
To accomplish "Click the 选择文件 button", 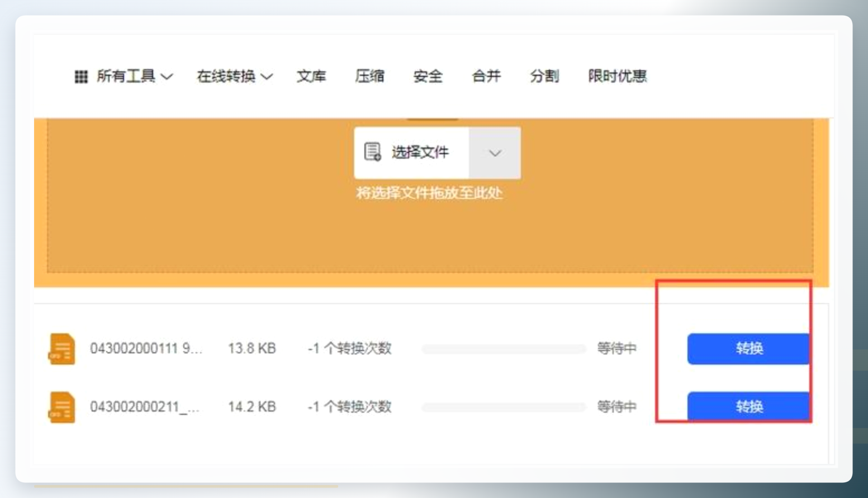I will (x=411, y=153).
